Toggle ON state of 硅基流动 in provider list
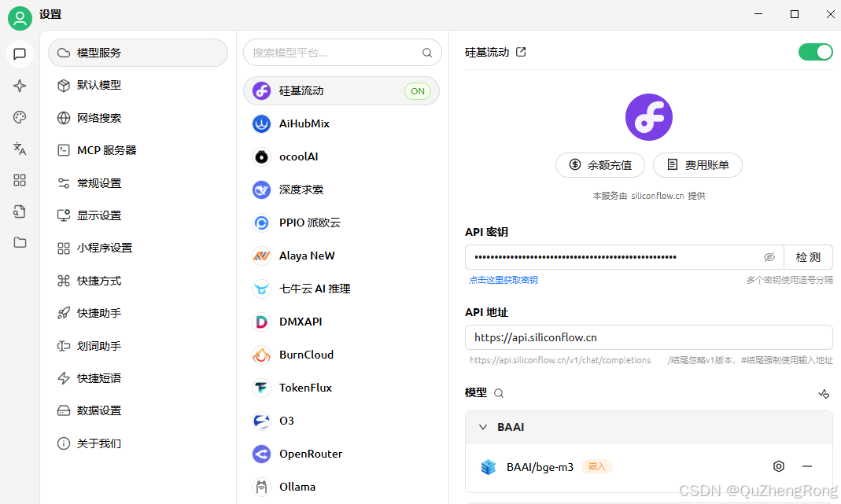The image size is (841, 504). [418, 91]
